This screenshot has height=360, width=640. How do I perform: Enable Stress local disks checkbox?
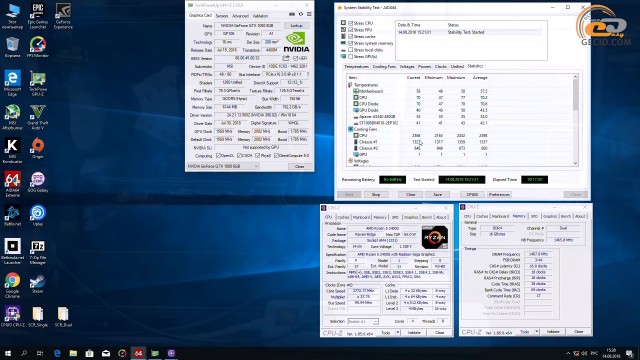pyautogui.click(x=350, y=50)
